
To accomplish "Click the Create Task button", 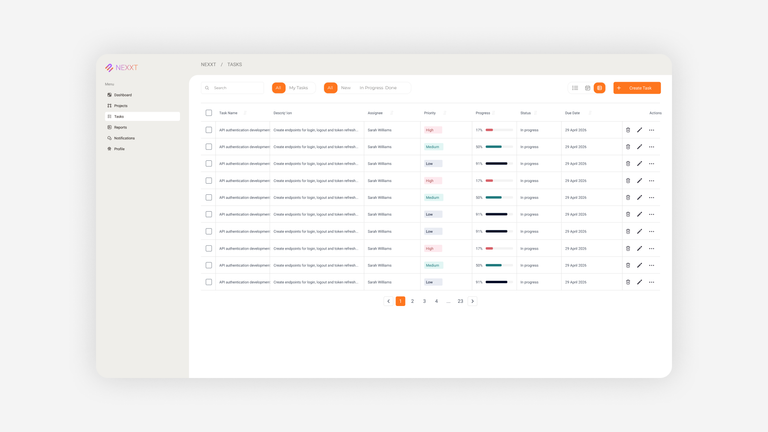I will coord(637,88).
